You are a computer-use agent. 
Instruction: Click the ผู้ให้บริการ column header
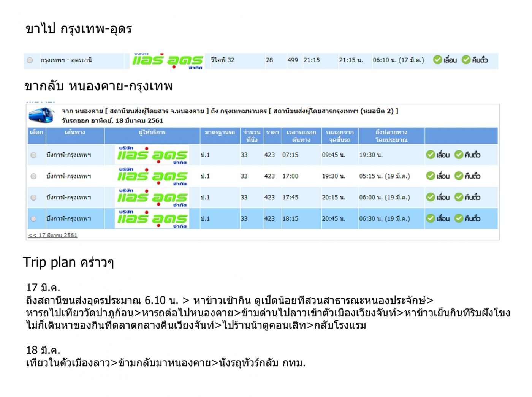coord(152,133)
